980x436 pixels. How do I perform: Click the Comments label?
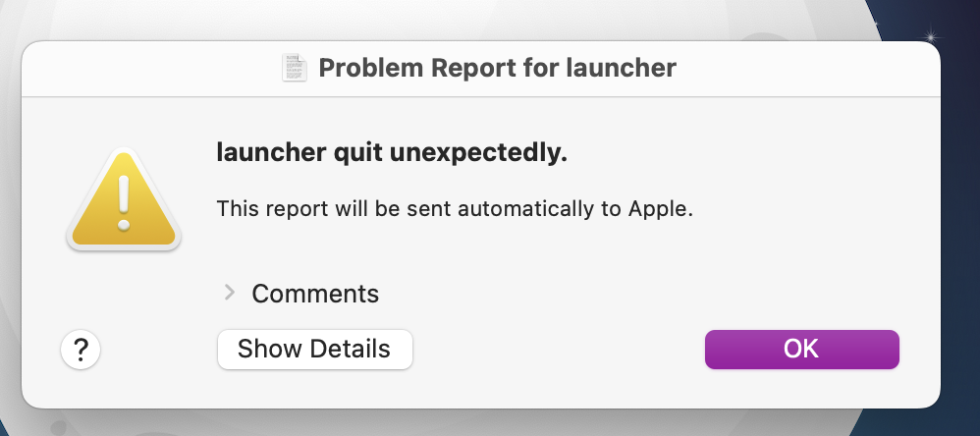tap(315, 293)
